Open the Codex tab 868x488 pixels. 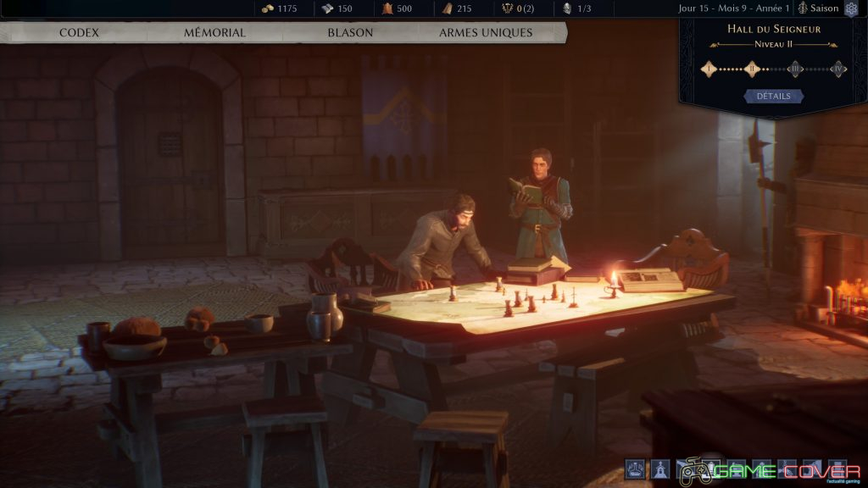click(79, 33)
